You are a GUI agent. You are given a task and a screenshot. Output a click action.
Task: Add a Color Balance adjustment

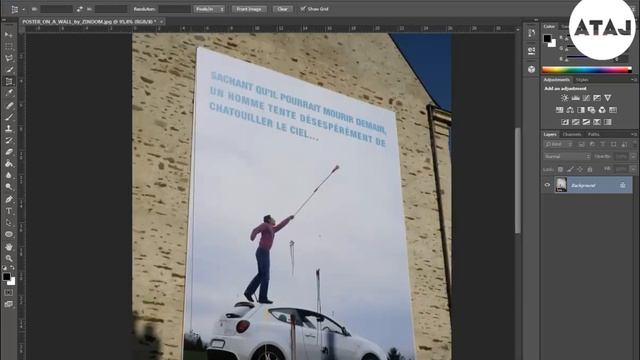(570, 110)
